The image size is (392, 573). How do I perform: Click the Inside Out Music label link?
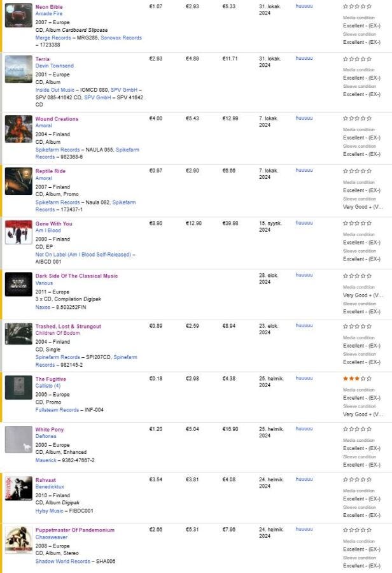tap(54, 90)
